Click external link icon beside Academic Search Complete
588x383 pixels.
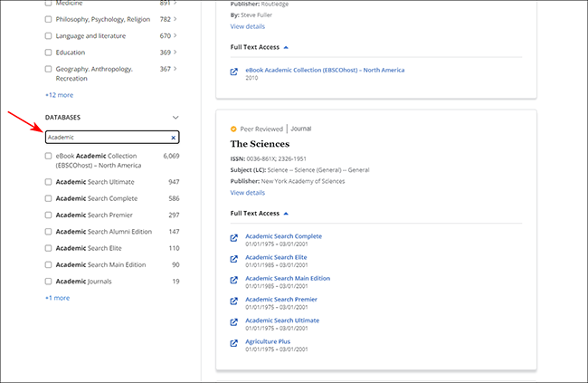point(233,238)
